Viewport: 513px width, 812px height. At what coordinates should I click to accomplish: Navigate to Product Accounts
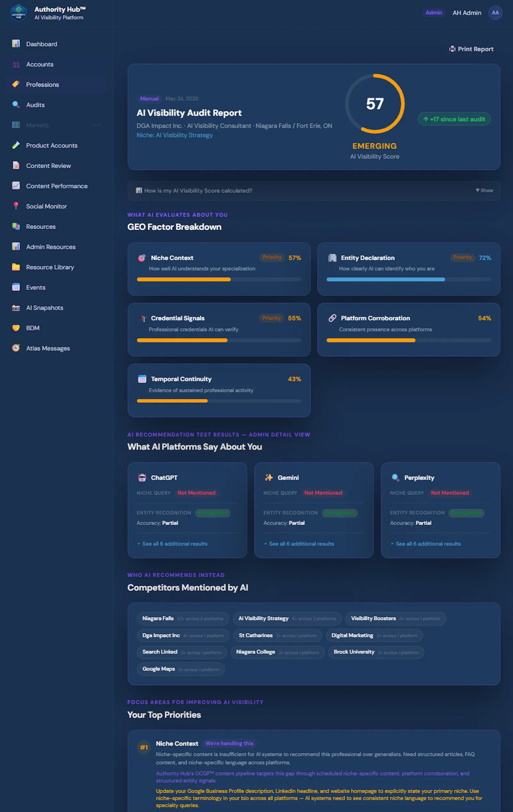point(57,145)
